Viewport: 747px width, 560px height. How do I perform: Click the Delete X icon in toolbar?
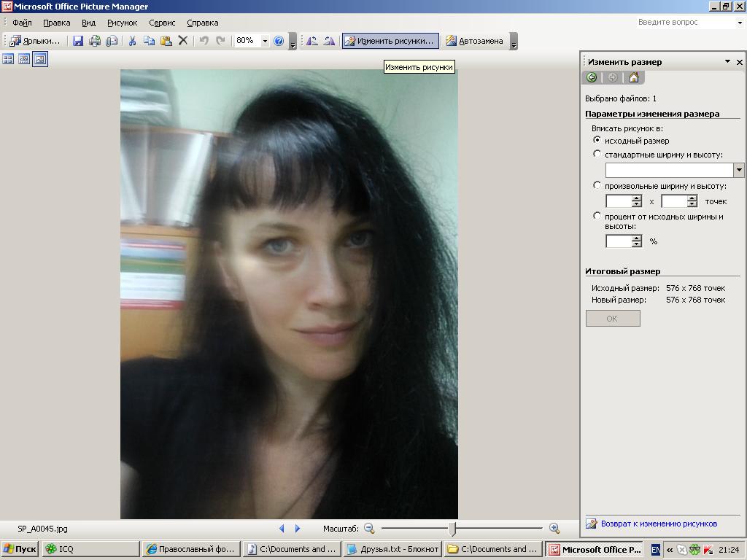(x=183, y=41)
